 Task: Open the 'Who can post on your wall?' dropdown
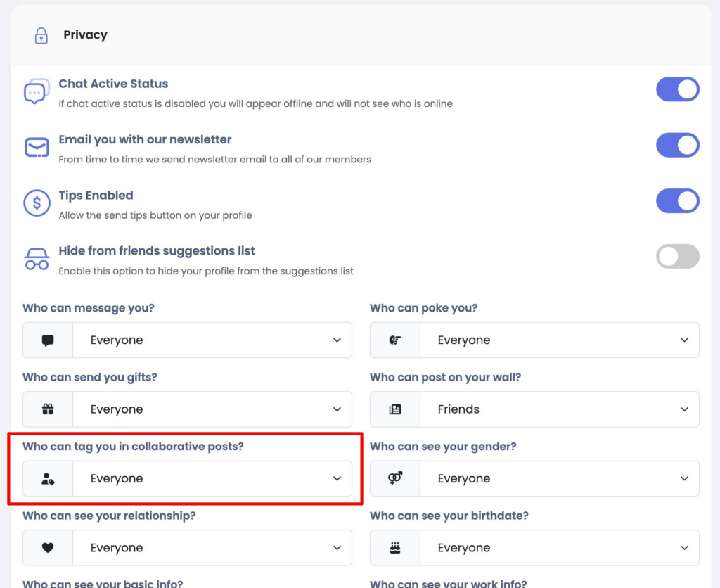[559, 409]
